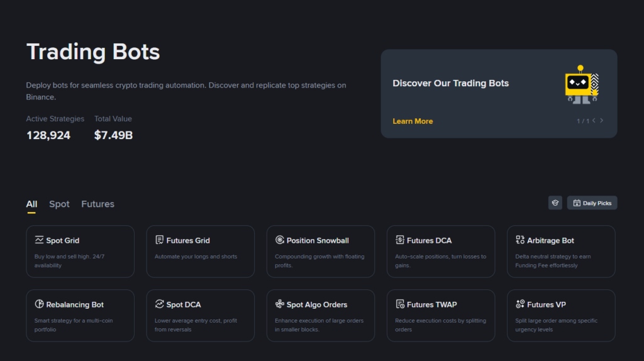Open the Spot DCA card title

click(184, 305)
